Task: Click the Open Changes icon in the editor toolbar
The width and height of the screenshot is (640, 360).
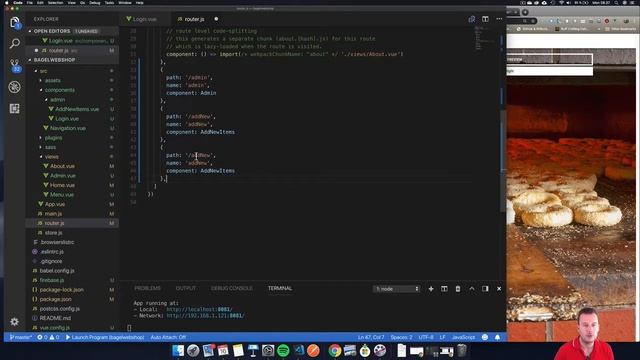Action: coord(471,19)
